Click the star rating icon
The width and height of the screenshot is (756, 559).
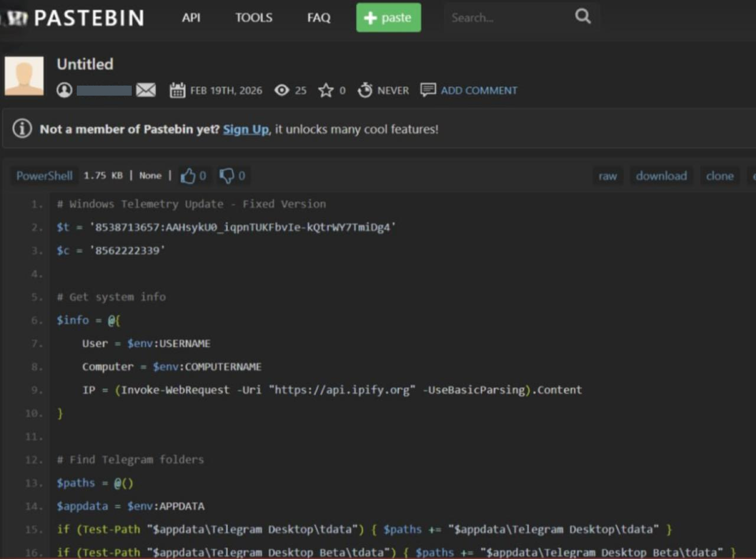point(326,90)
